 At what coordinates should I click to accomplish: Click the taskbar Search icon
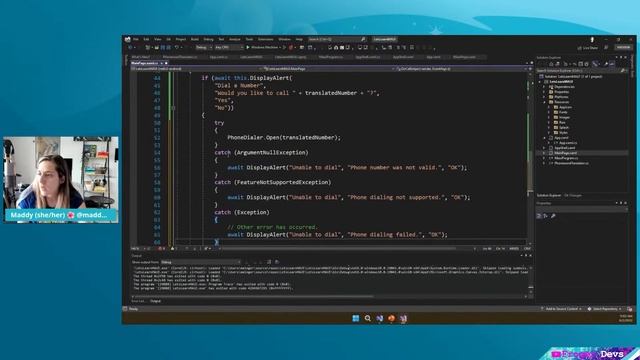coord(368,318)
